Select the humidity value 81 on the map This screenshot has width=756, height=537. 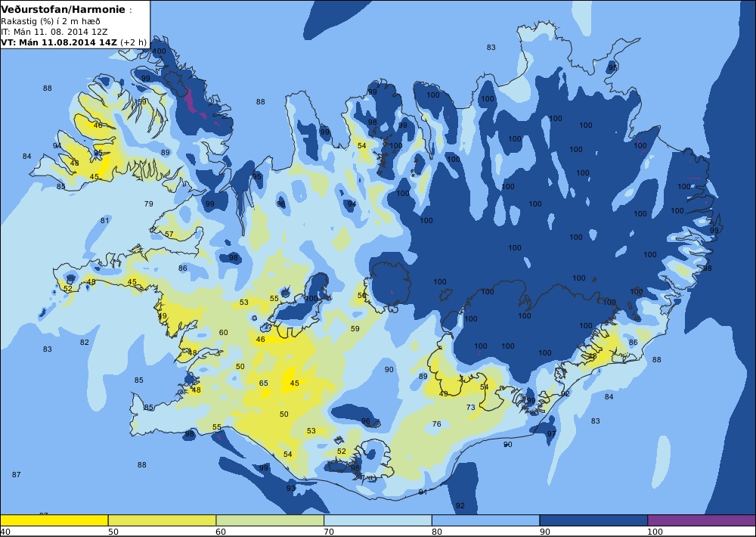[x=104, y=221]
